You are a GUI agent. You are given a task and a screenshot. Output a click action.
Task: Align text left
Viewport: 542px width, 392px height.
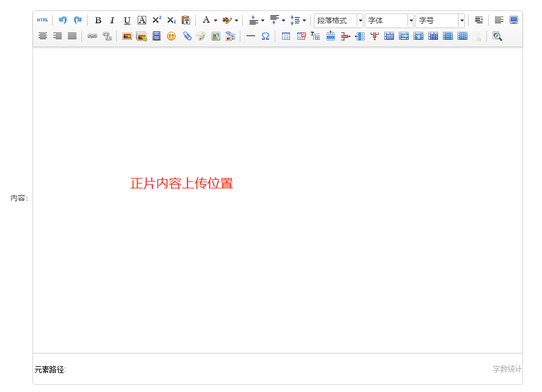[499, 20]
